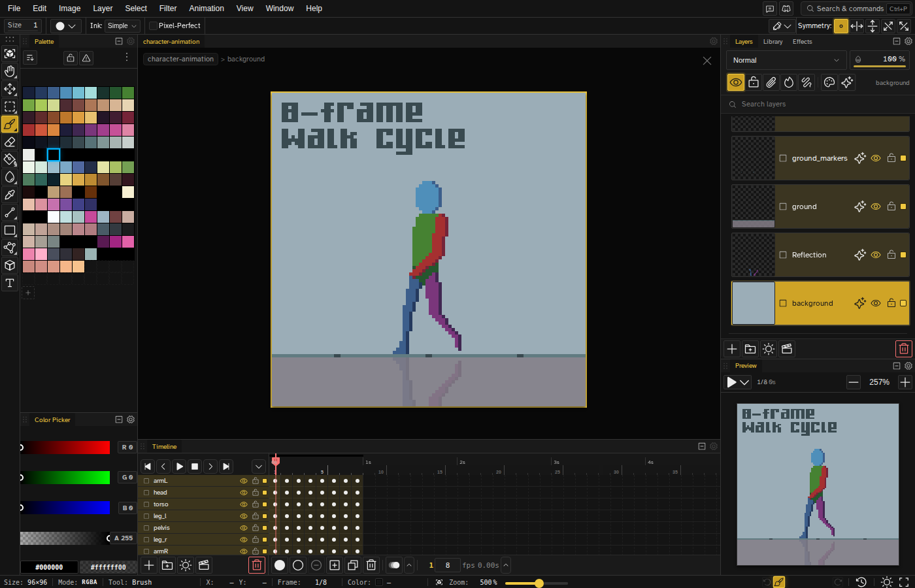Enable horizontal symmetry mode
This screenshot has width=915, height=588.
(857, 26)
